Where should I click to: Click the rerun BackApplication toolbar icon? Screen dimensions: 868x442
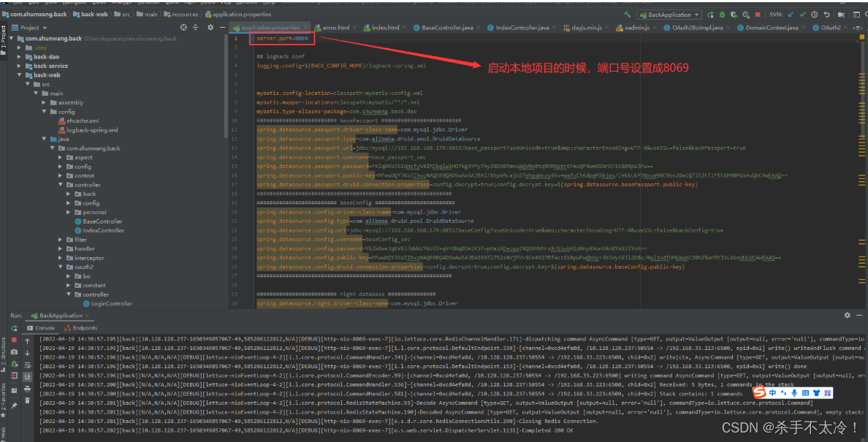710,15
